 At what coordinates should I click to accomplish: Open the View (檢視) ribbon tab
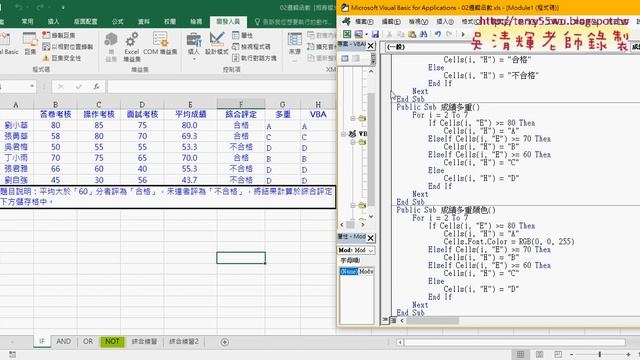tap(196, 21)
